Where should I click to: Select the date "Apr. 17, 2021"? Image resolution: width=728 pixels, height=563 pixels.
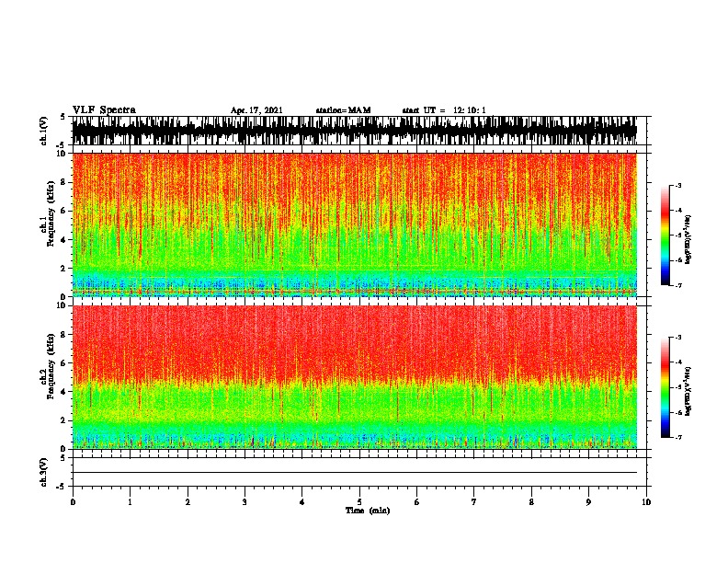tap(256, 110)
